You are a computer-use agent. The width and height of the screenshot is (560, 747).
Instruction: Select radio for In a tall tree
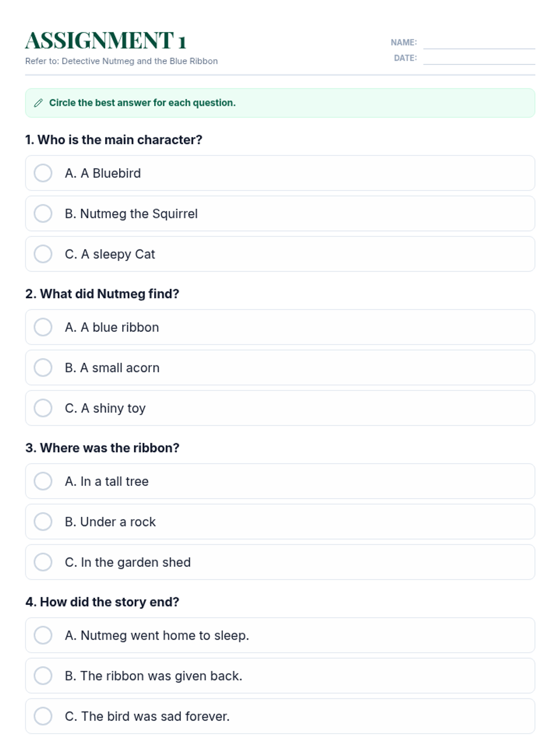(43, 481)
